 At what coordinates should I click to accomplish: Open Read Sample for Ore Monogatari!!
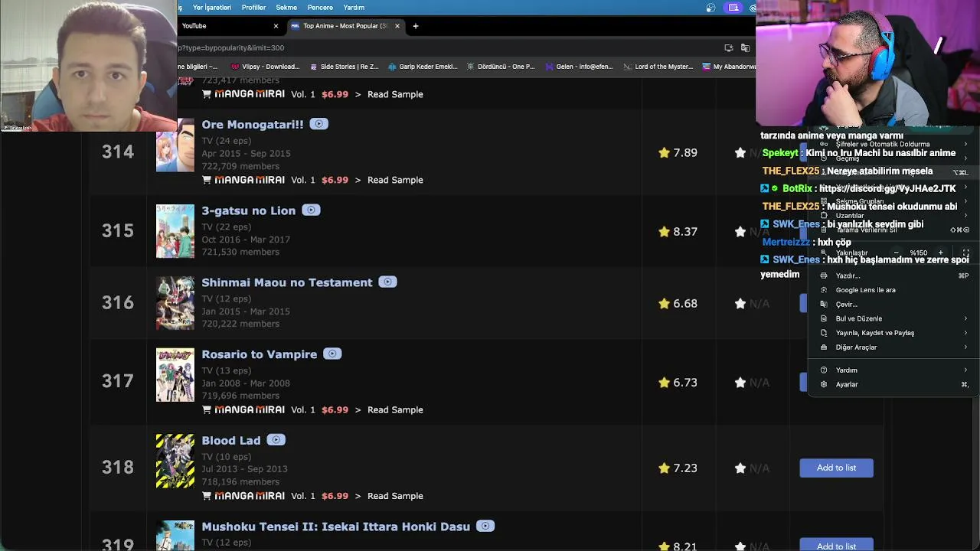point(395,180)
